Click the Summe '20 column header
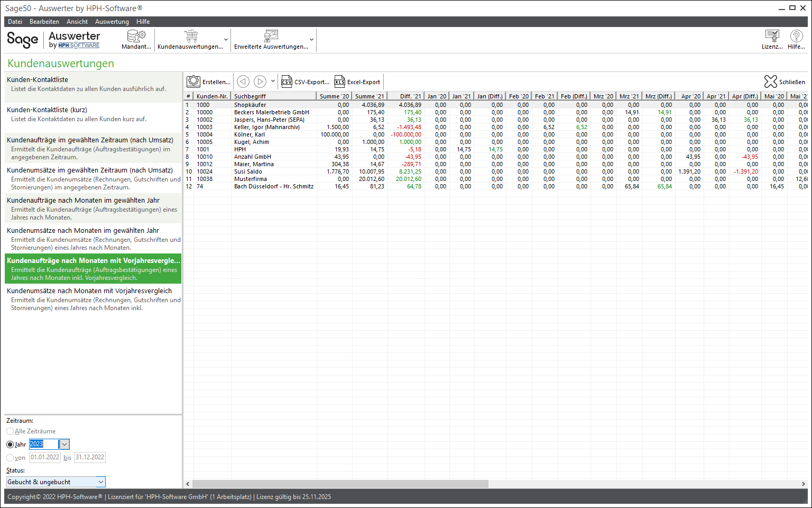Image resolution: width=812 pixels, height=508 pixels. coord(334,96)
